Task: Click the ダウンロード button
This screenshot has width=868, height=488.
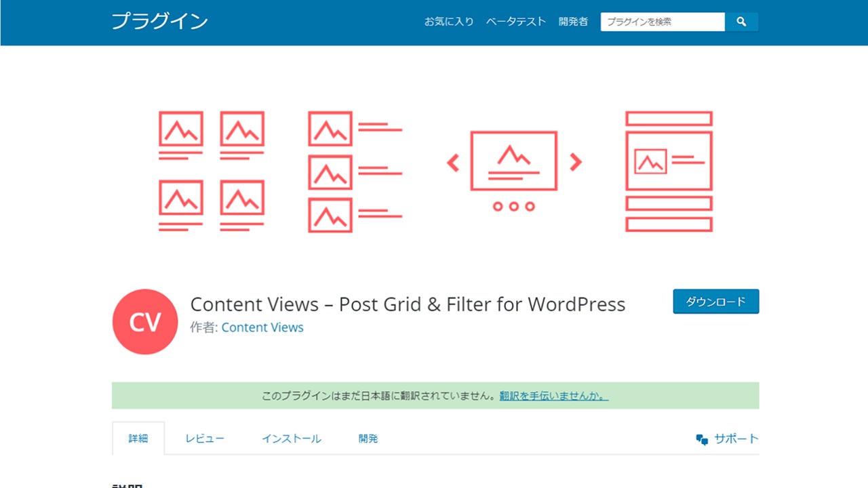Action: pyautogui.click(x=716, y=302)
